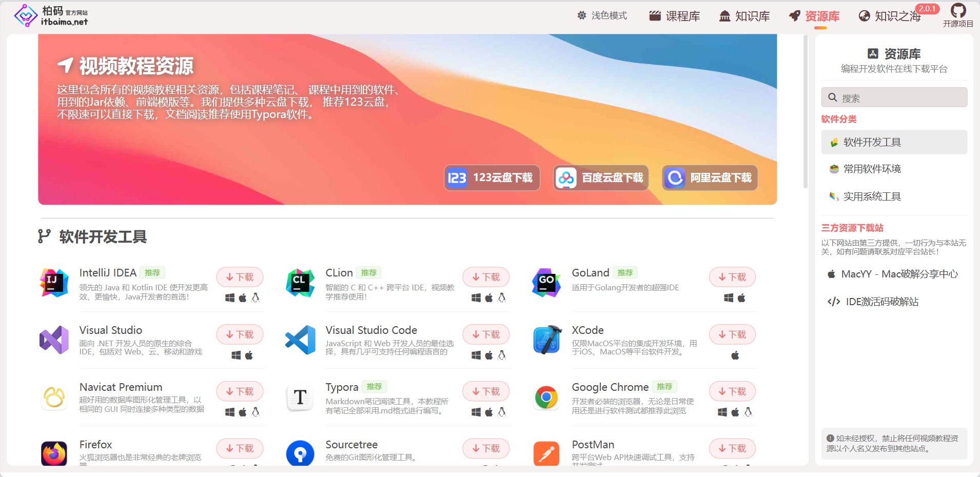The image size is (980, 477).
Task: Open the 知识之海 tab
Action: coord(890,16)
